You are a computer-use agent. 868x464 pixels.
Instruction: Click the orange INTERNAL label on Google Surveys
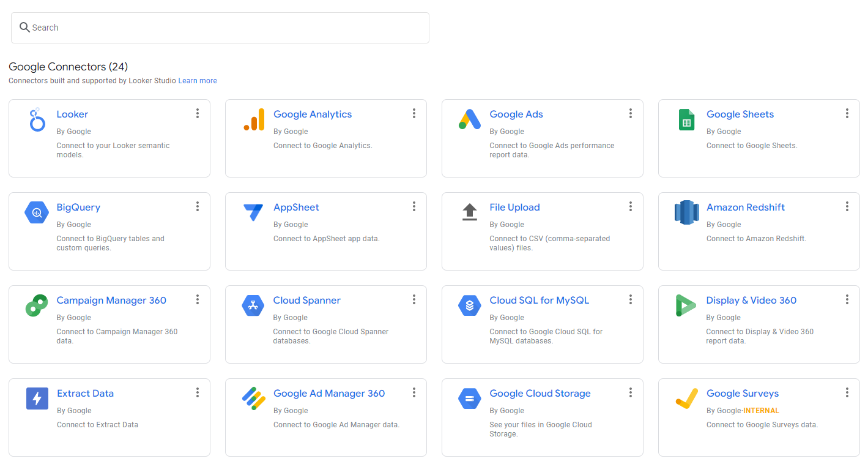point(761,411)
